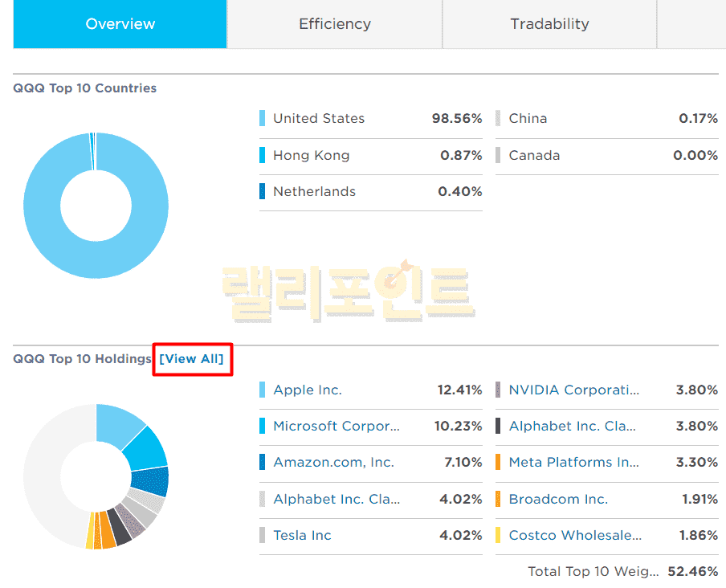Screen dimensions: 726x588
Task: Click the Broadcom Inc. link
Action: [558, 499]
